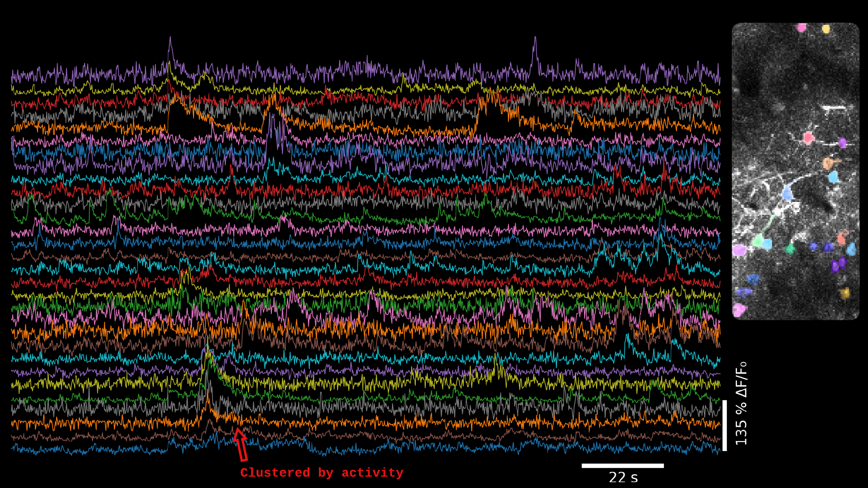Click the sky-blue ROI just below the peach ROI

point(834,177)
